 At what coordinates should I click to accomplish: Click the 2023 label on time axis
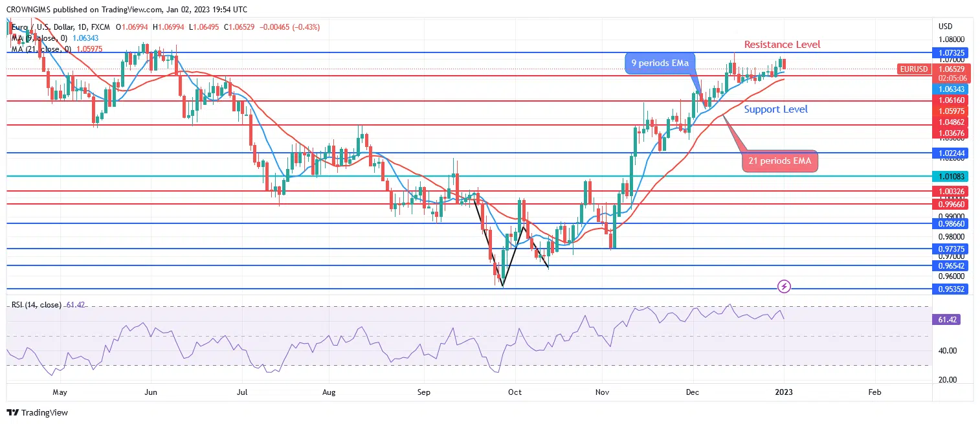coord(784,392)
